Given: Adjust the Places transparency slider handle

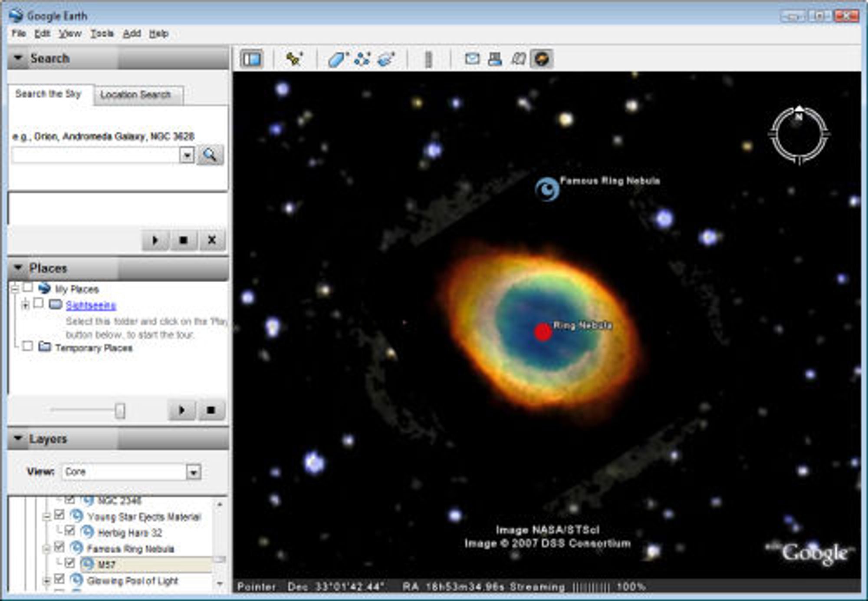Looking at the screenshot, I should 120,410.
